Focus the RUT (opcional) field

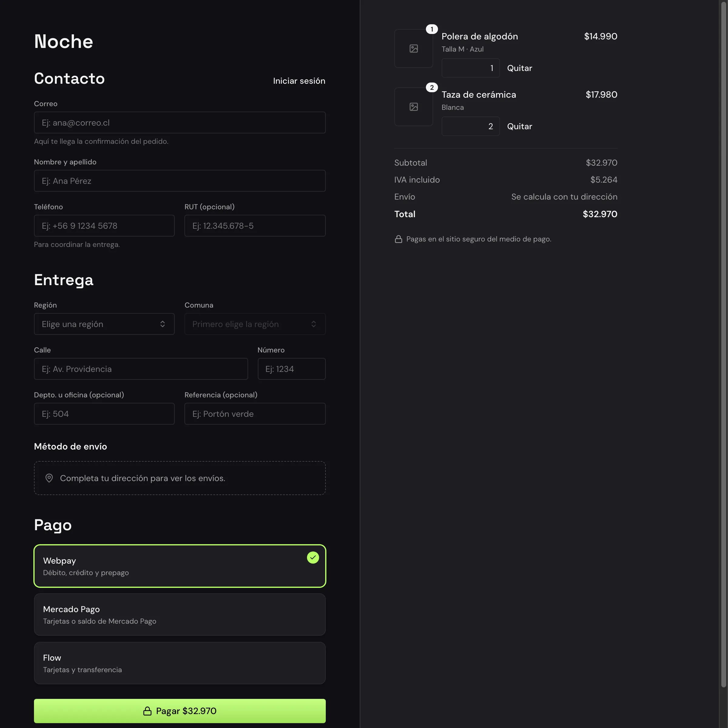(255, 225)
